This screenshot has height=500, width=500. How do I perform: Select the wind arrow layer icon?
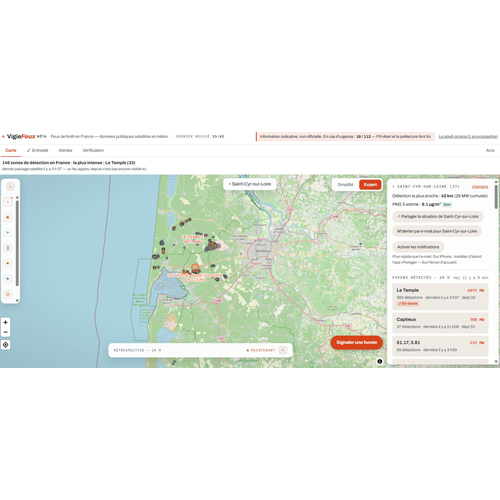(8, 232)
